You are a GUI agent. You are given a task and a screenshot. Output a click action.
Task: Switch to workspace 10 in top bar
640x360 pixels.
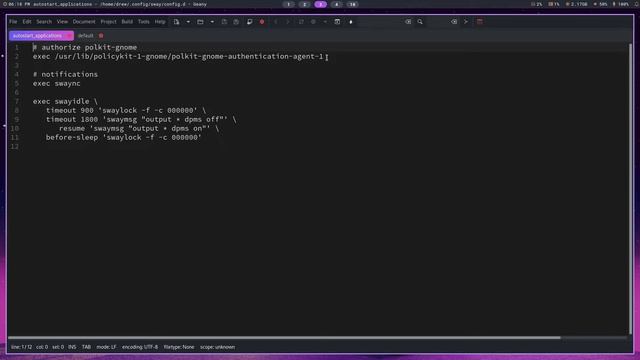click(352, 4)
